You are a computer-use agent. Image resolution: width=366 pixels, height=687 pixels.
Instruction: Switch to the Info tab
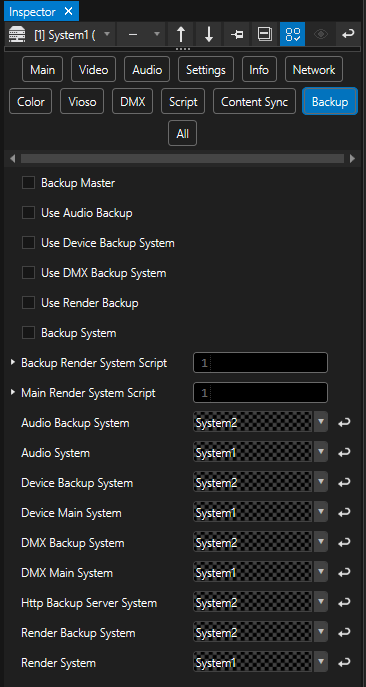point(259,70)
